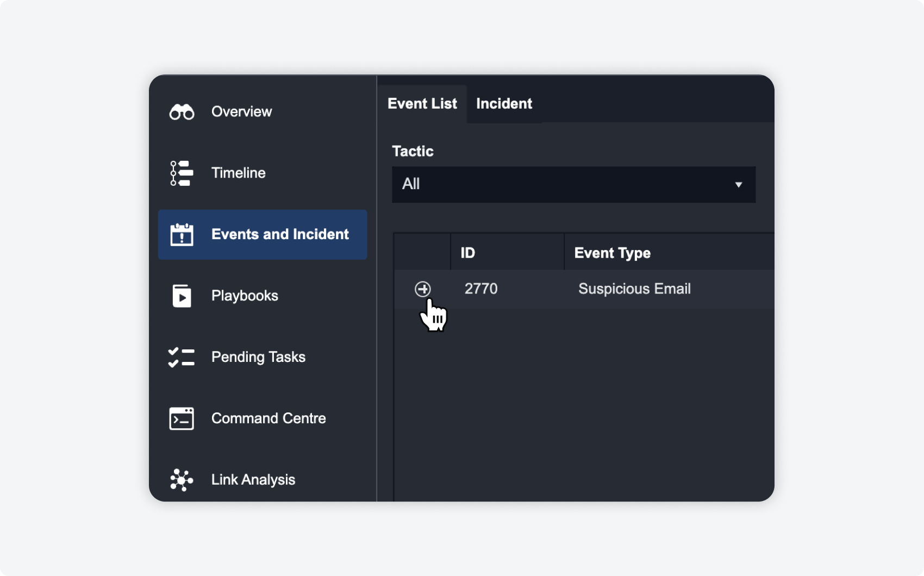
Task: Click the Events and Incident calendar icon
Action: click(182, 235)
